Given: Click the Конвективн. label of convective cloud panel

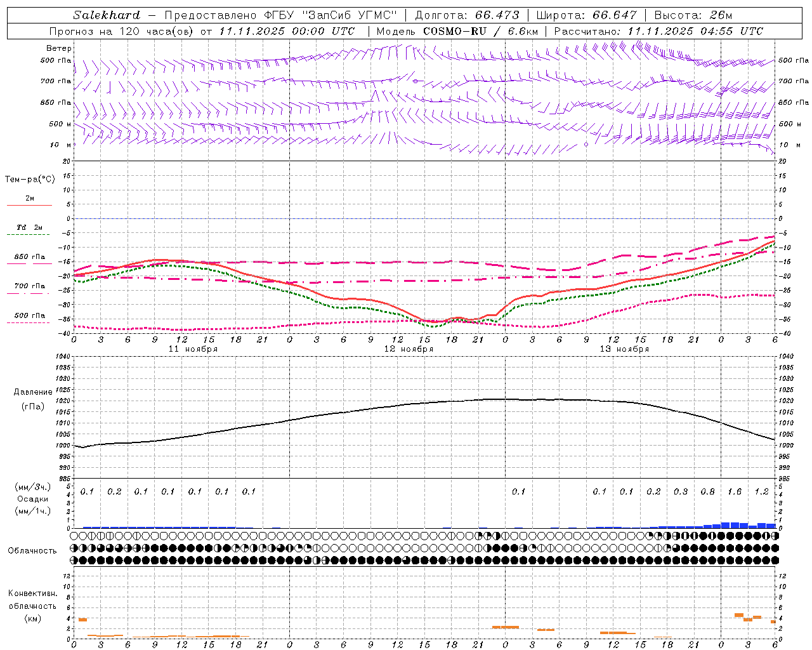Looking at the screenshot, I should 32,594.
